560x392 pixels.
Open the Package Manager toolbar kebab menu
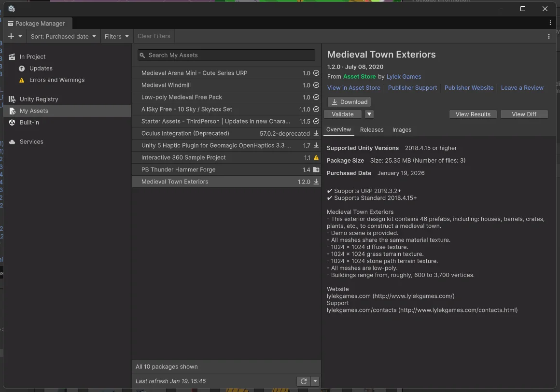click(x=548, y=36)
